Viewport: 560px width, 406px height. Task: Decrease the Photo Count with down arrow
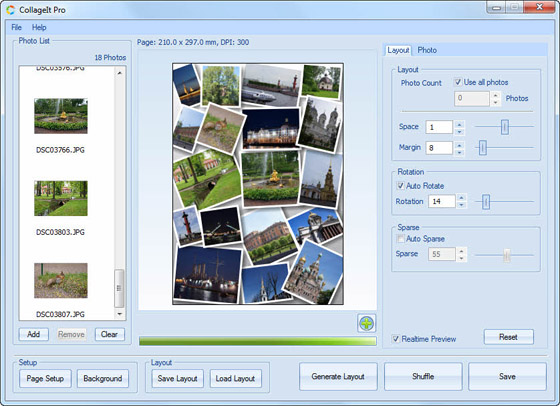(495, 102)
